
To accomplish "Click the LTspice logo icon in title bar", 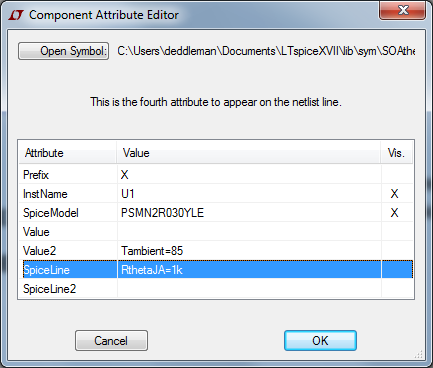I will click(16, 15).
